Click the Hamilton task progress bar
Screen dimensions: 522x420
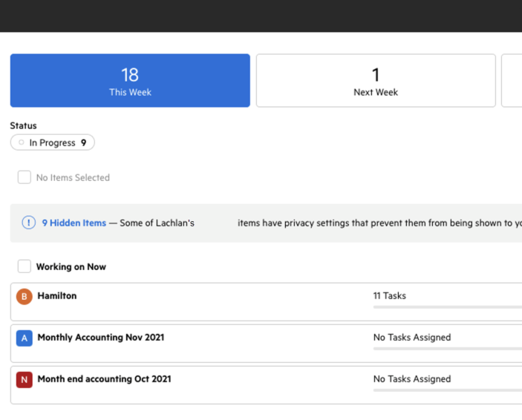tap(446, 306)
